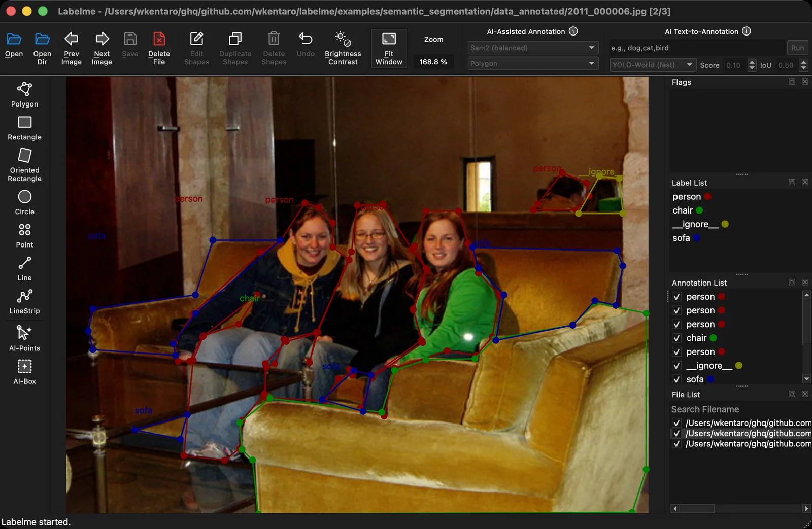Select person in Label List
Image resolution: width=812 pixels, height=529 pixels.
[x=687, y=197]
